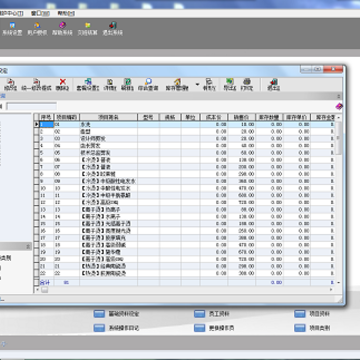Click the magnifier search icon in dialog toolbar
The height and width of the screenshot is (360, 360).
tap(148, 82)
